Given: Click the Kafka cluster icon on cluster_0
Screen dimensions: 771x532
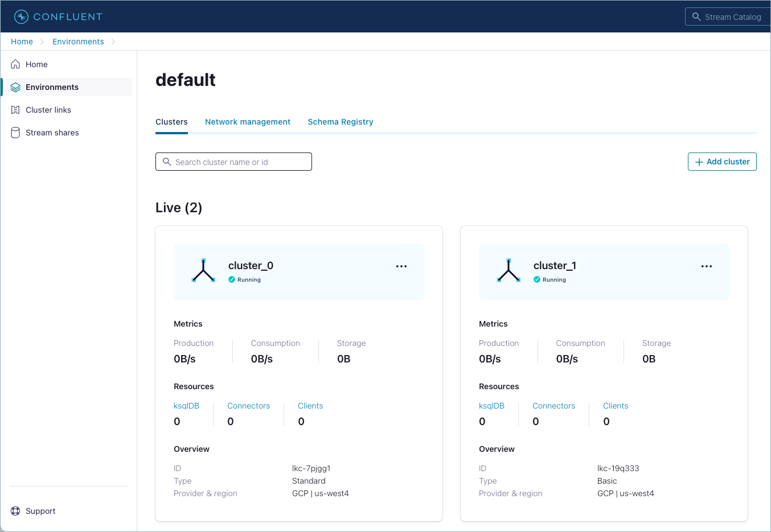Looking at the screenshot, I should (x=203, y=271).
